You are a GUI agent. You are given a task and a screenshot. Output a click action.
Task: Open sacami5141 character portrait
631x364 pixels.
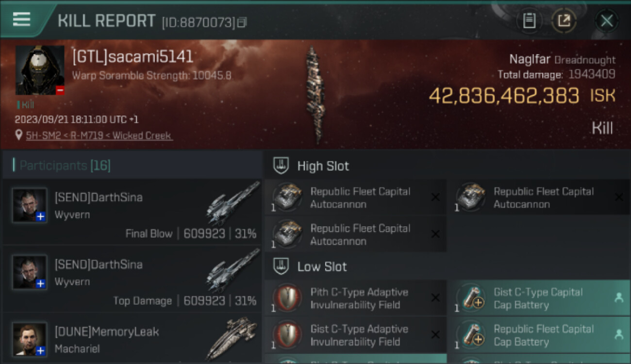(40, 70)
